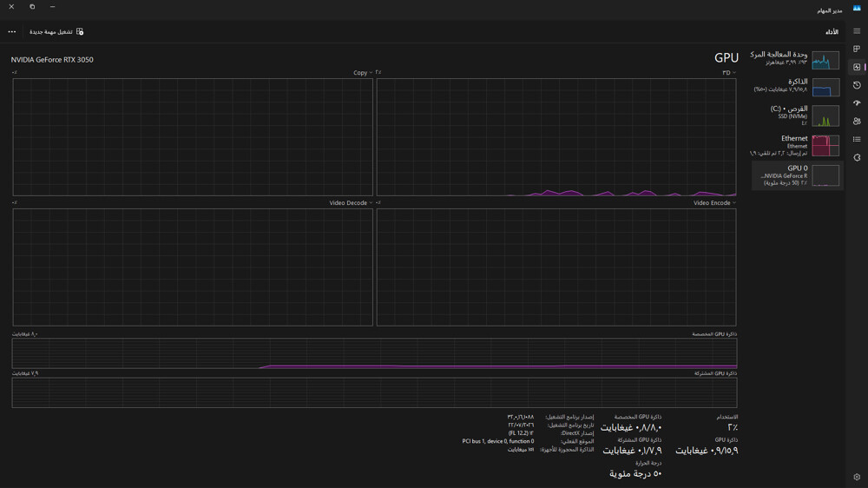Open the Video Encode engine dropdown
Viewport: 868px width, 488px height.
click(x=714, y=202)
